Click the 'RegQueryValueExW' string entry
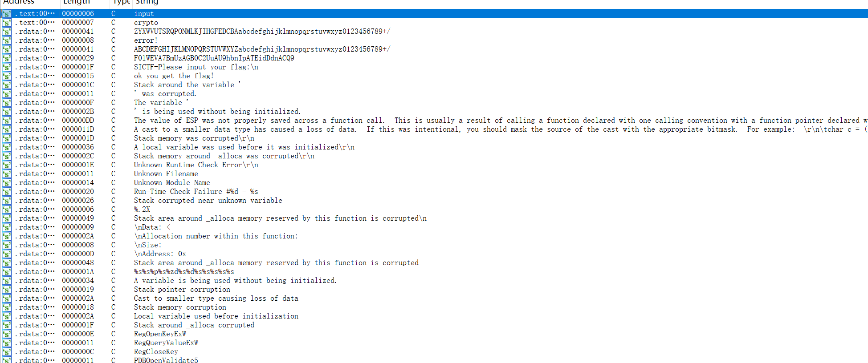Image resolution: width=868 pixels, height=363 pixels. [x=166, y=343]
